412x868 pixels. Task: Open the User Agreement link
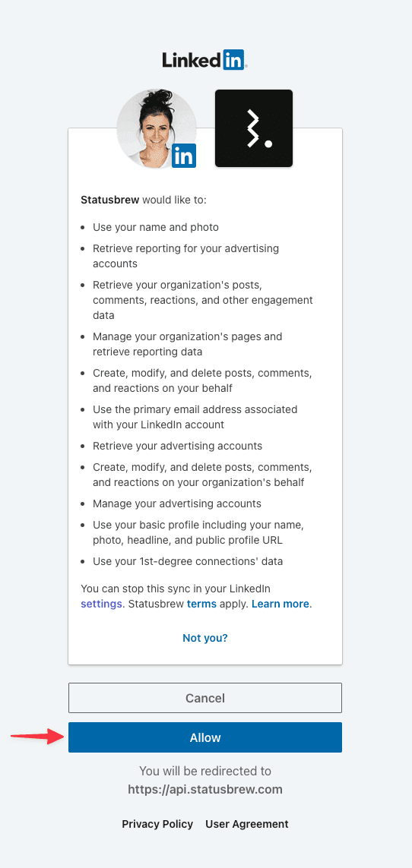[247, 824]
